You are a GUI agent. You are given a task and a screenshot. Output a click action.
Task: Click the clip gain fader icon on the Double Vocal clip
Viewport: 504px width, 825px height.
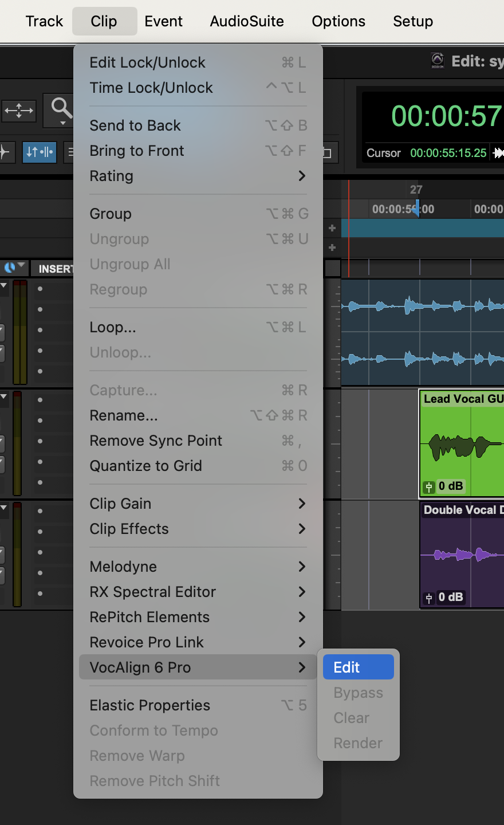pyautogui.click(x=428, y=597)
